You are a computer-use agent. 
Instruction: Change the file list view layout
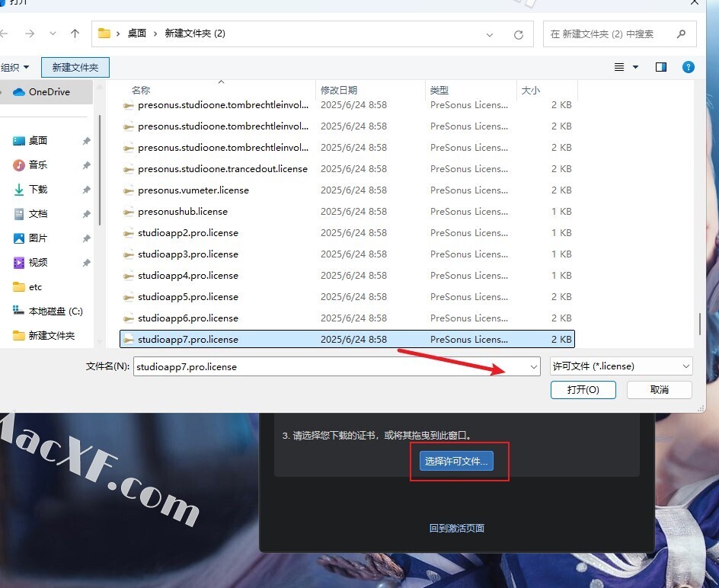[x=619, y=68]
